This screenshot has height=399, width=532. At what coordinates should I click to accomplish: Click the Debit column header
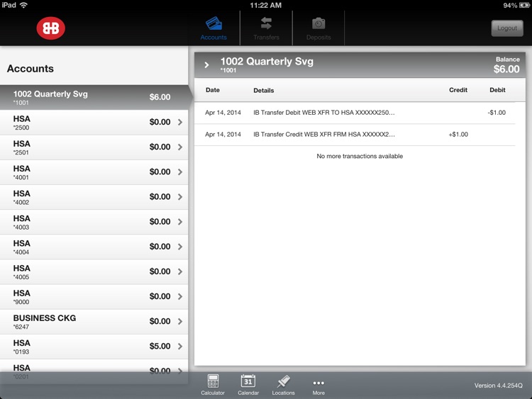(497, 90)
